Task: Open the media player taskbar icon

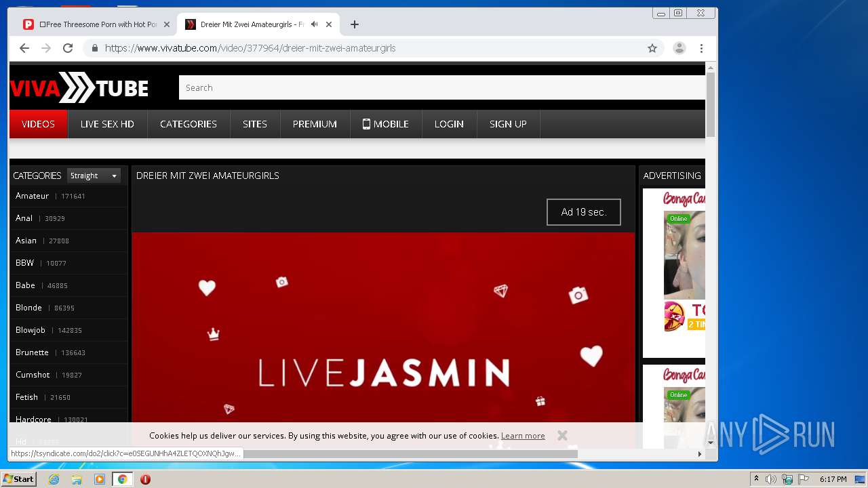Action: 100,479
